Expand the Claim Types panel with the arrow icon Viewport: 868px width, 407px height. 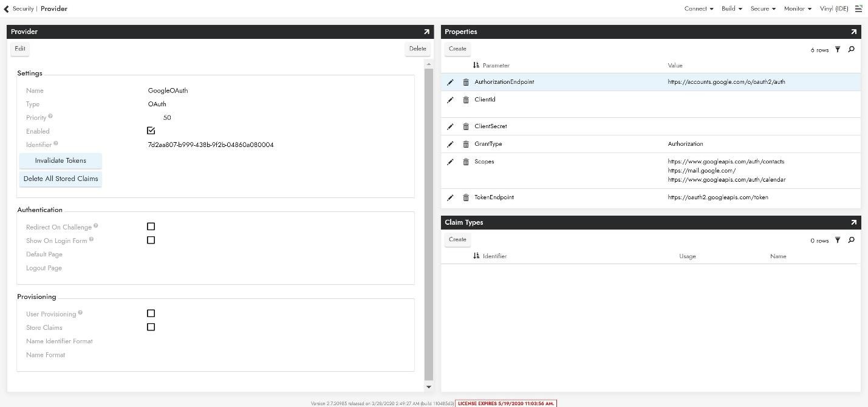point(853,223)
